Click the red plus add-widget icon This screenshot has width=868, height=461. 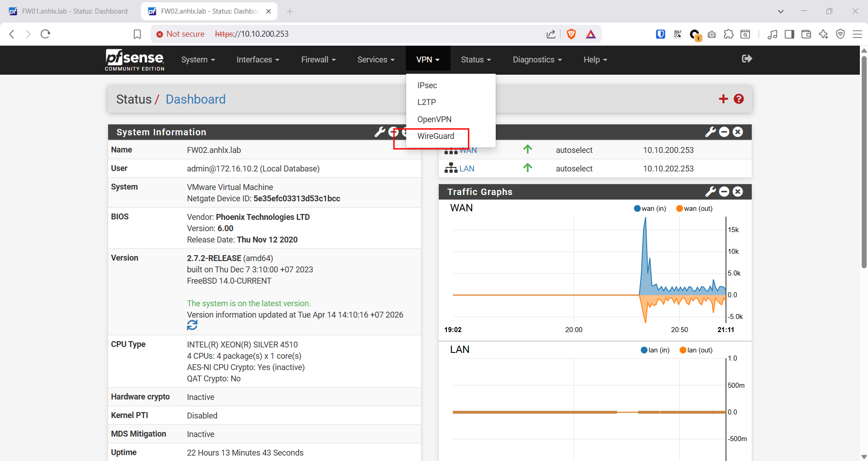tap(723, 99)
